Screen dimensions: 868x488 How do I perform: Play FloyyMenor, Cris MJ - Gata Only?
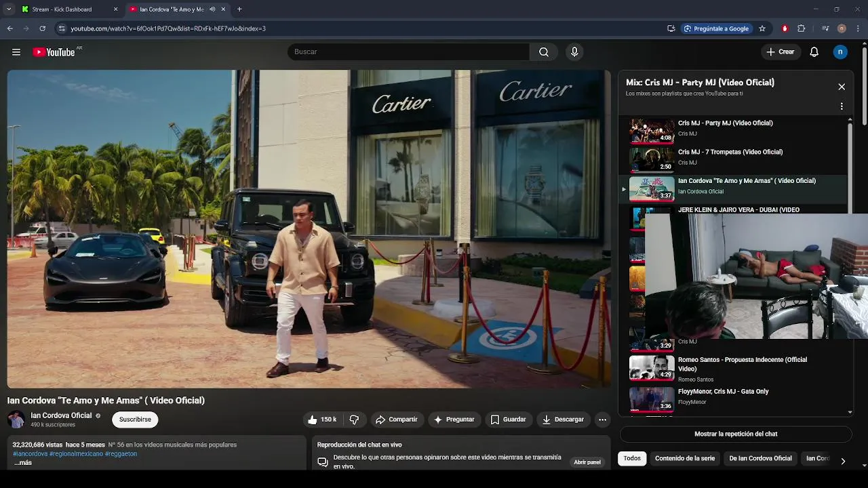point(733,399)
